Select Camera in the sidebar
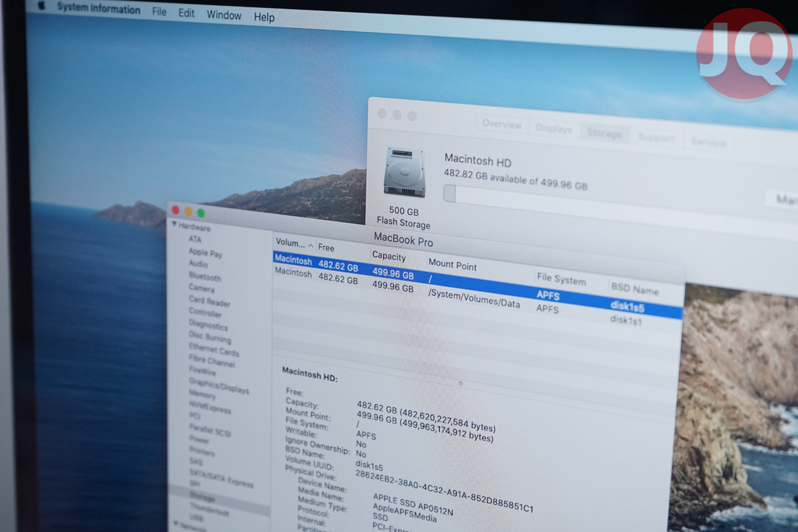The height and width of the screenshot is (532, 798). pyautogui.click(x=201, y=289)
